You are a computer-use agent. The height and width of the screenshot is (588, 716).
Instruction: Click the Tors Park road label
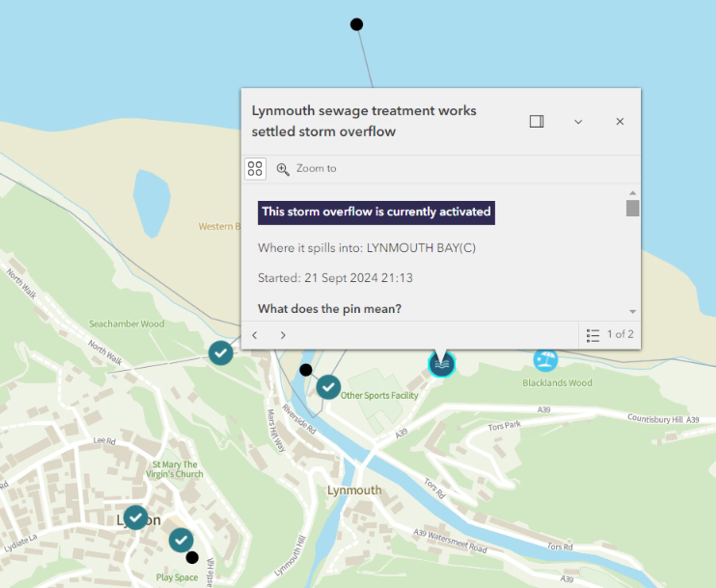tap(504, 426)
